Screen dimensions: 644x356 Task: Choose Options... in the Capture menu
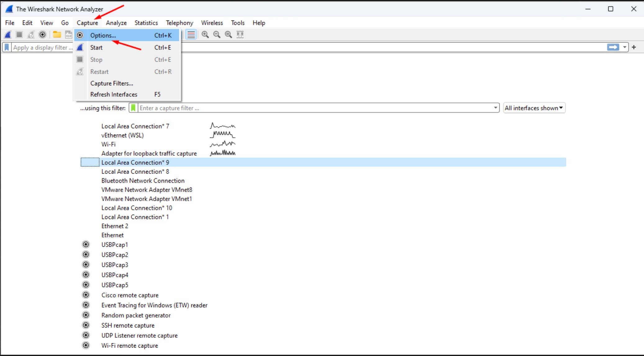tap(127, 35)
